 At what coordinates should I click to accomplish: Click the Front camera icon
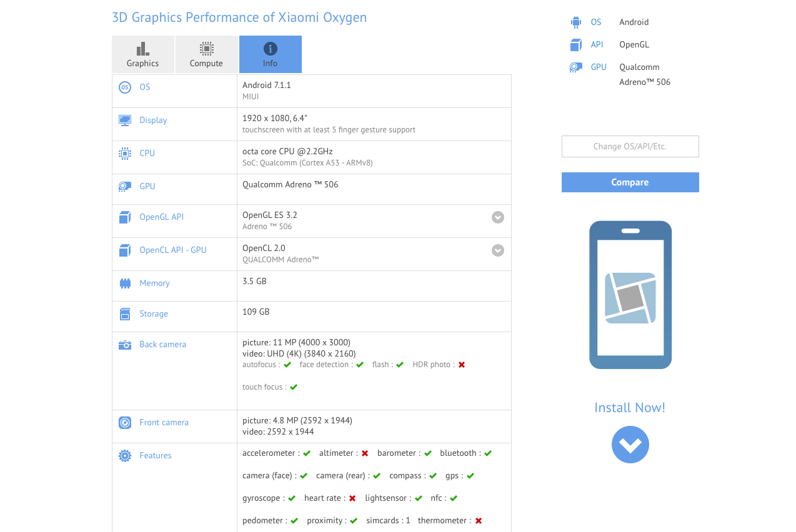[125, 423]
